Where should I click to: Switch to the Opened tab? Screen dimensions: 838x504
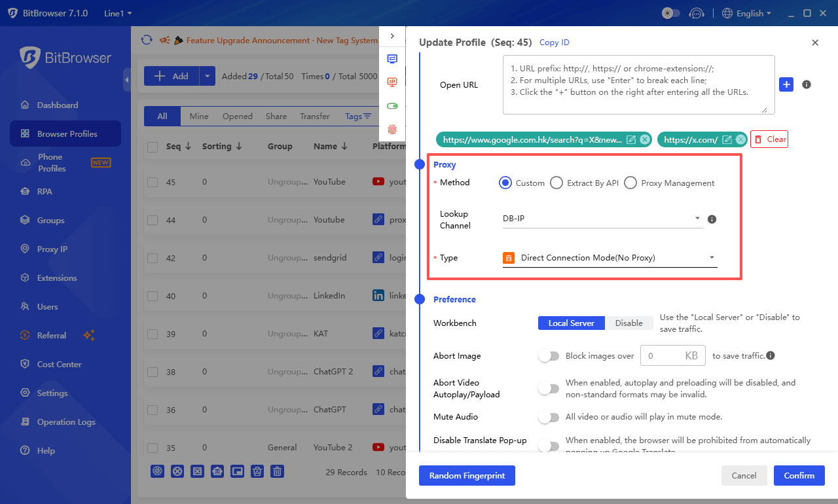[237, 116]
